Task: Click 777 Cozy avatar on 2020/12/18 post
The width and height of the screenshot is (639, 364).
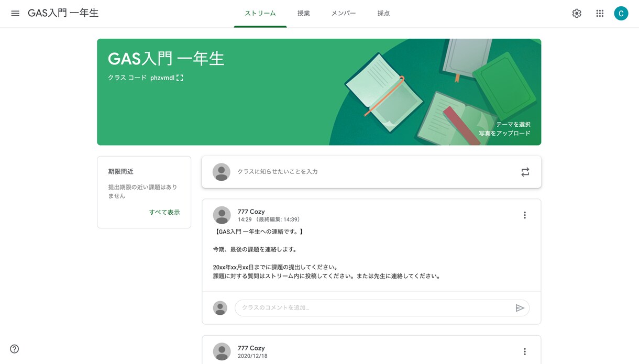Action: point(222,351)
